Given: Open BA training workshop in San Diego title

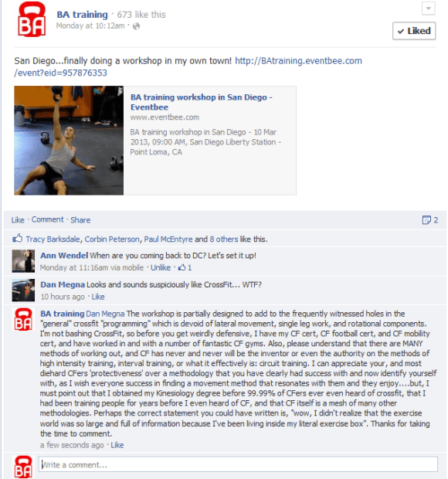Looking at the screenshot, I should coord(202,102).
